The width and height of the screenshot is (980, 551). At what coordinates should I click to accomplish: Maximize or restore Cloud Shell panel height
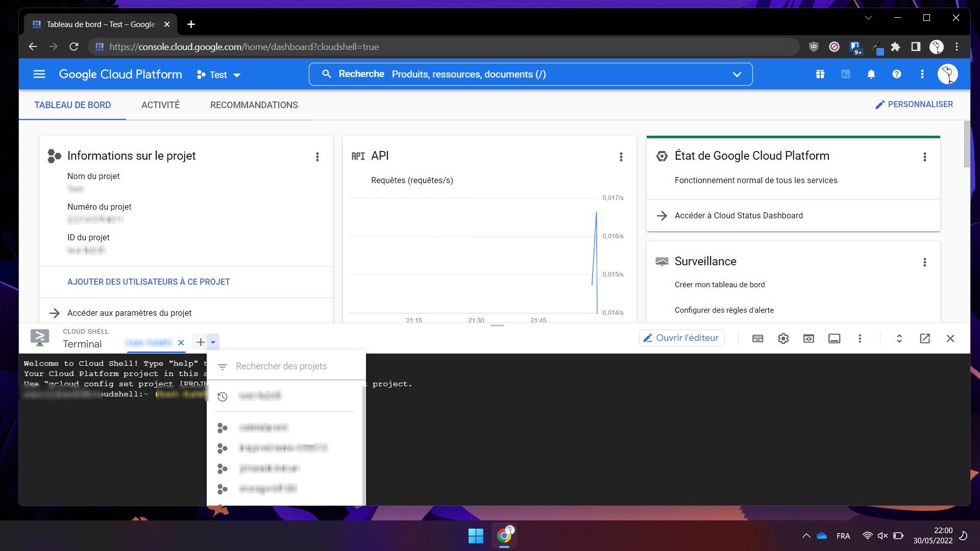click(x=899, y=339)
